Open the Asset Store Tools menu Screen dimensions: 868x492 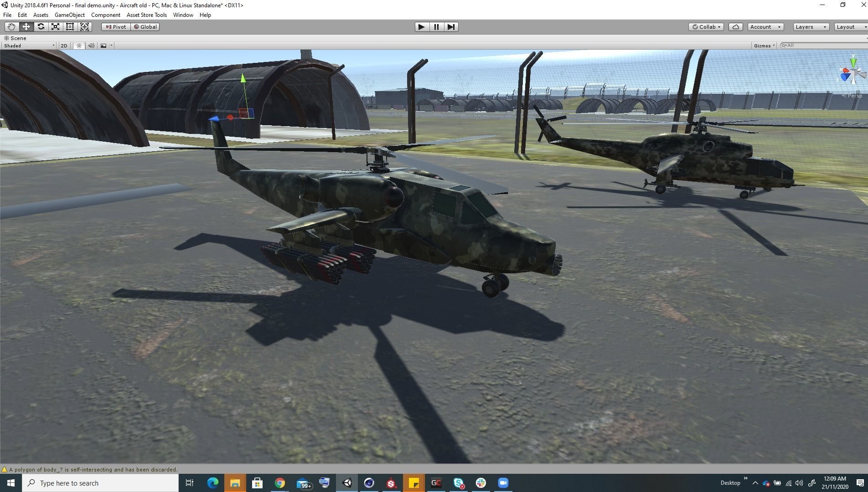(x=147, y=15)
